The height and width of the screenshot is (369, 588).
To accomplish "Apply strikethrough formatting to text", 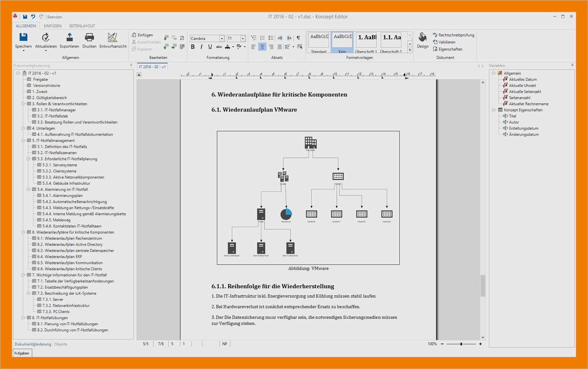I will coord(219,47).
